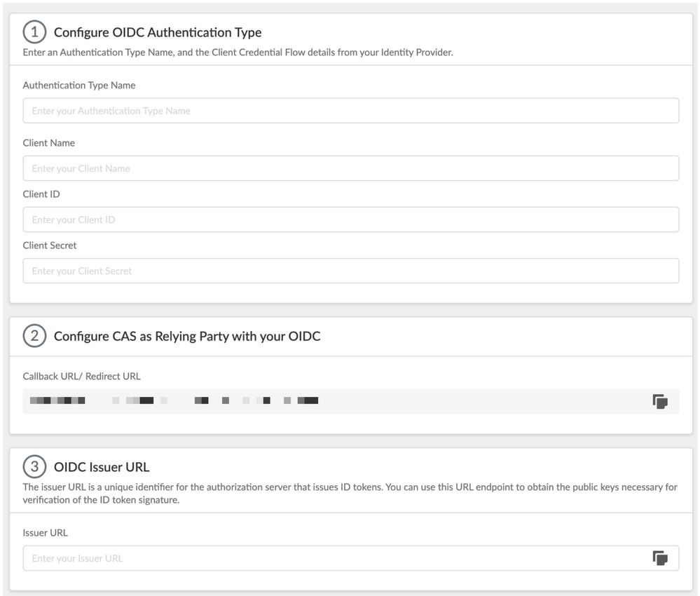Click the 'OIDC Issuer URL' section heading
The width and height of the screenshot is (700, 596).
(102, 467)
